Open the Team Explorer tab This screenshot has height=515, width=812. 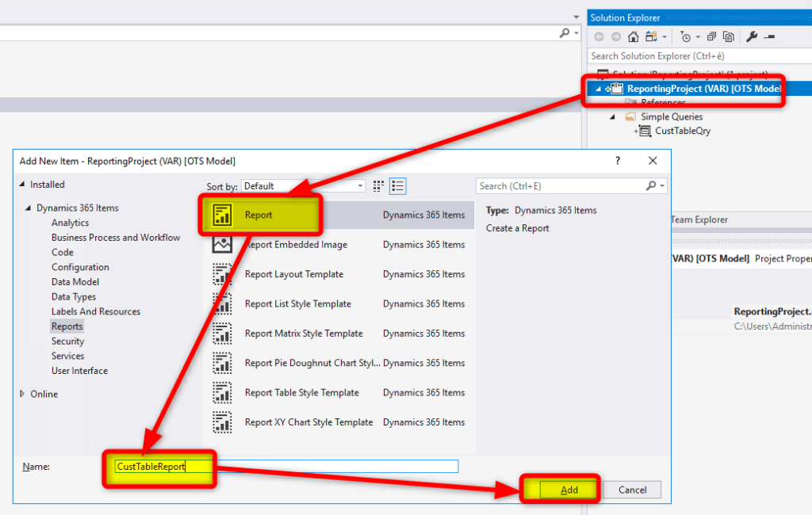coord(699,219)
